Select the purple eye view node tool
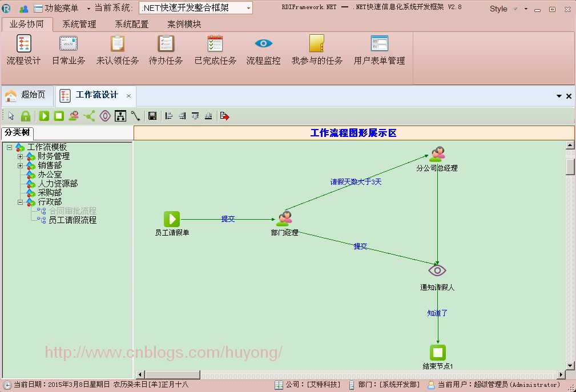576x392 pixels. point(105,116)
